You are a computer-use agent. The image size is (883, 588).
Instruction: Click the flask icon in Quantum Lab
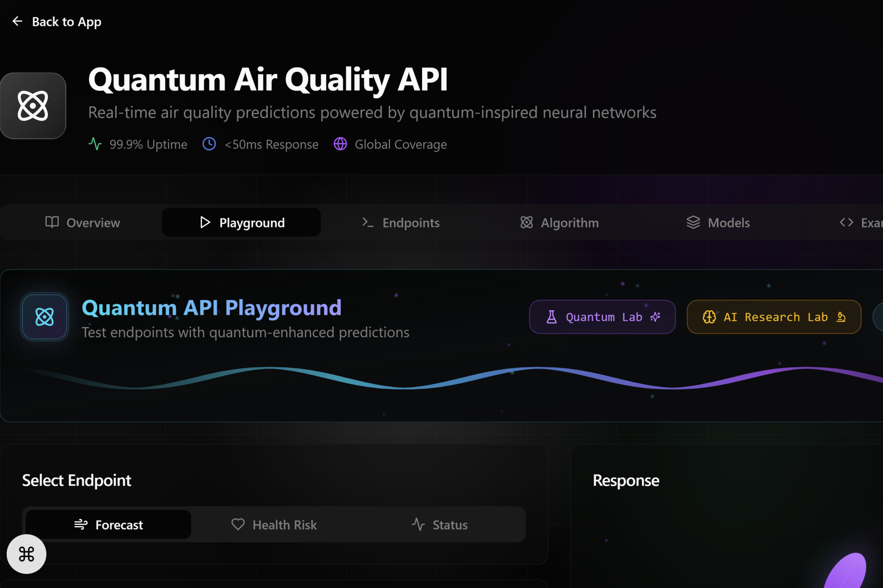(x=552, y=317)
